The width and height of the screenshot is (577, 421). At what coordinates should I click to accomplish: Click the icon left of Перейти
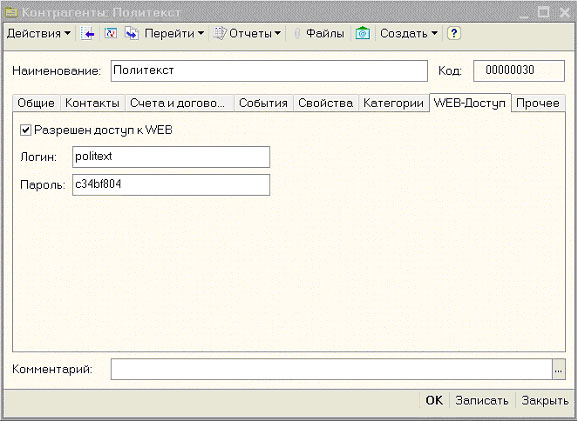[x=132, y=33]
